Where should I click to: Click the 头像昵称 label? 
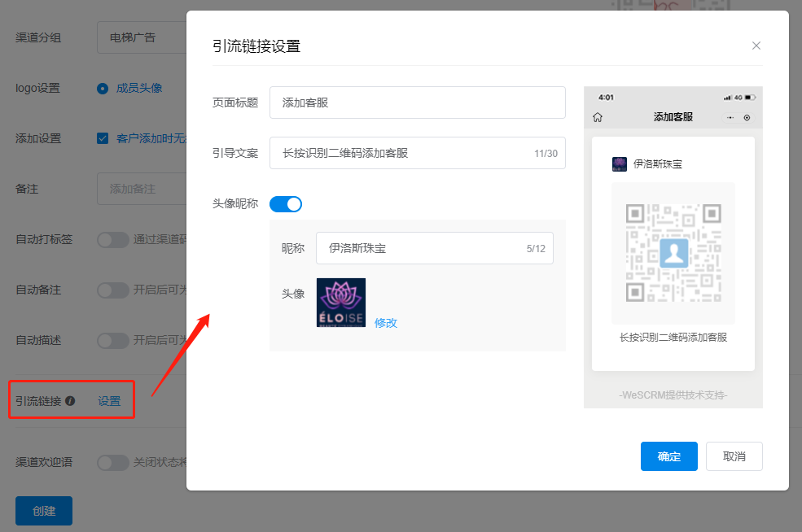click(x=235, y=203)
